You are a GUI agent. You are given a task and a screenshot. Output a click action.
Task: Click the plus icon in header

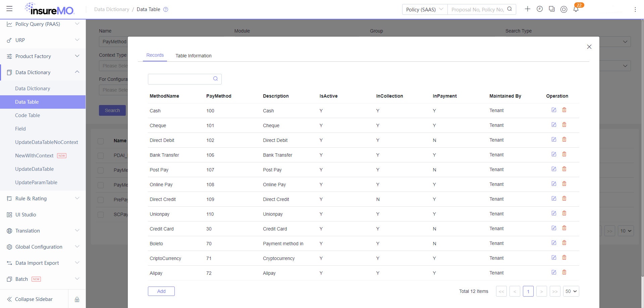[x=528, y=9]
